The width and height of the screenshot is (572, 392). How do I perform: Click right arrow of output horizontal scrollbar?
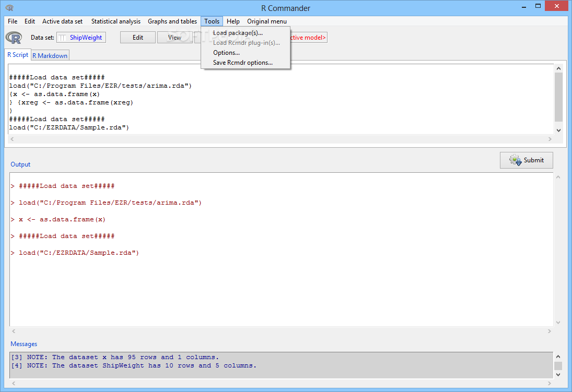coord(550,331)
